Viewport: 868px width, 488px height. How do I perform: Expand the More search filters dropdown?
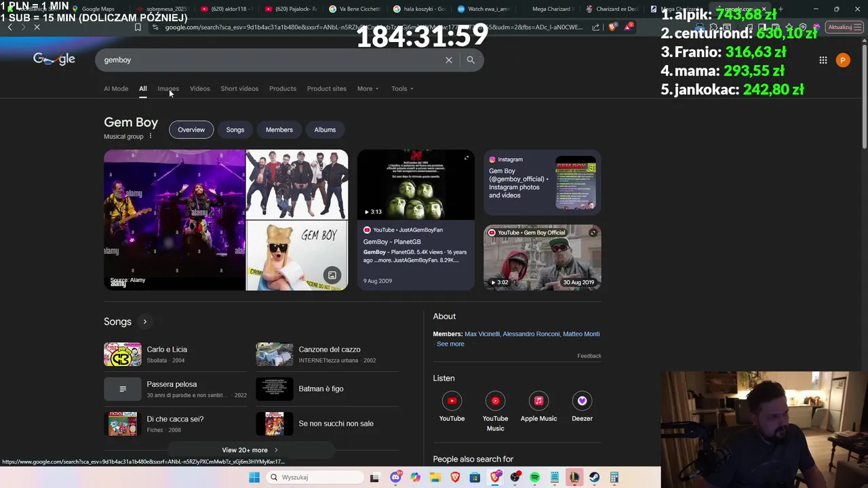click(x=368, y=89)
